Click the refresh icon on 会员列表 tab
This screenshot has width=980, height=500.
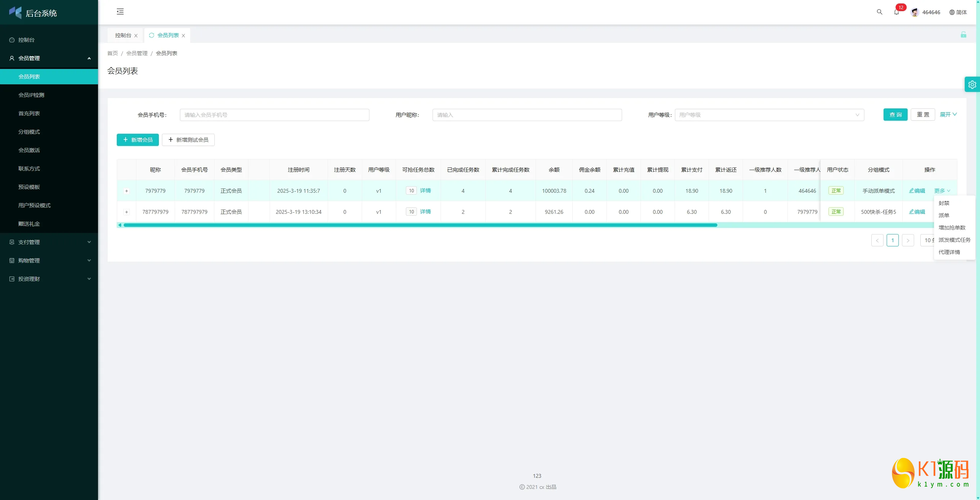pos(152,35)
